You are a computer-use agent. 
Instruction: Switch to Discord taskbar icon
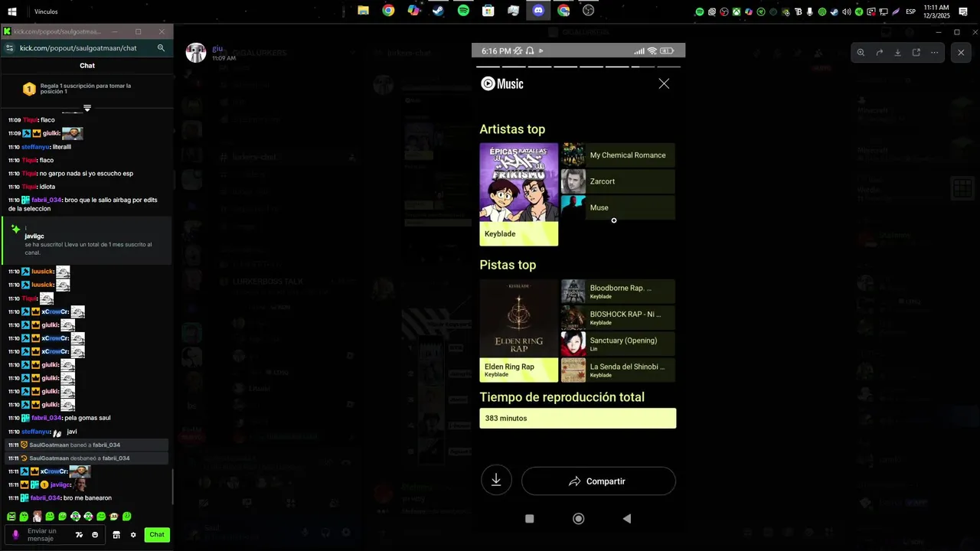pyautogui.click(x=538, y=11)
